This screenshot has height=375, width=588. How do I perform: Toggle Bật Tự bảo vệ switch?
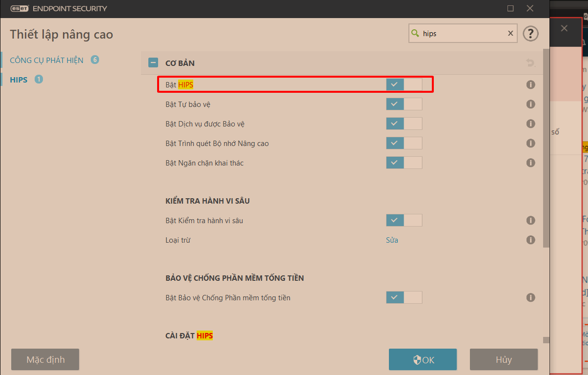(404, 104)
